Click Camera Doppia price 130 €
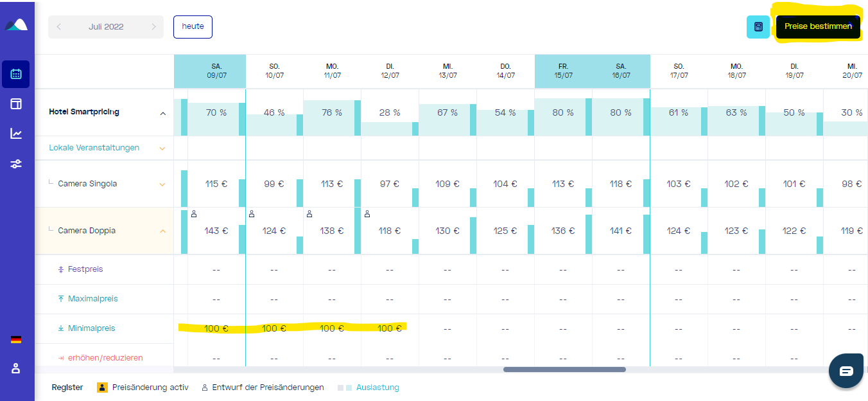Viewport: 868px width, 401px height. coord(447,231)
